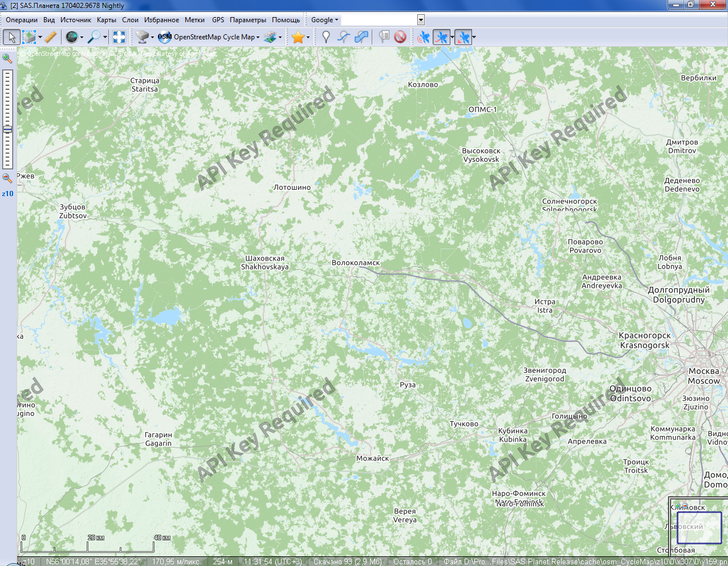
Task: Select the arrow pointer move tool
Action: tap(11, 37)
